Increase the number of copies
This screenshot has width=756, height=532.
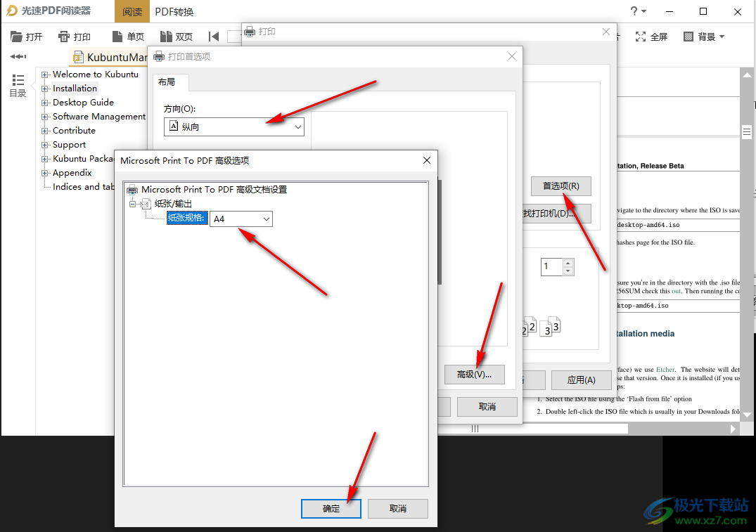[x=568, y=263]
